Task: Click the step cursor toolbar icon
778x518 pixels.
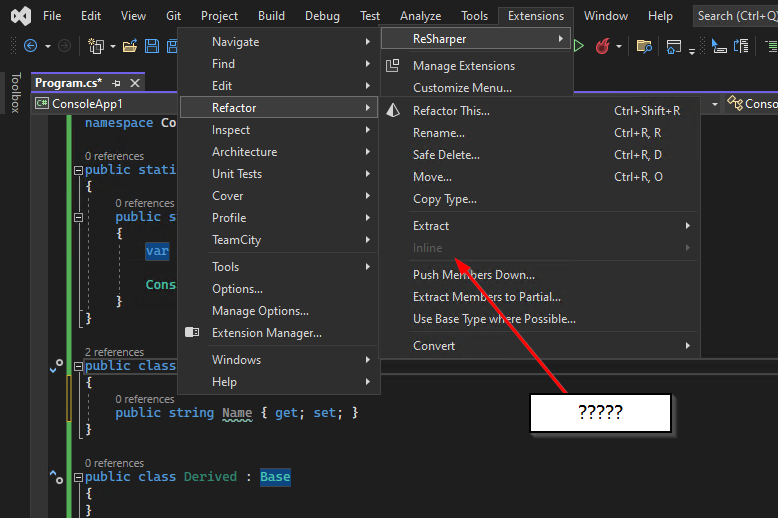Action: (719, 46)
